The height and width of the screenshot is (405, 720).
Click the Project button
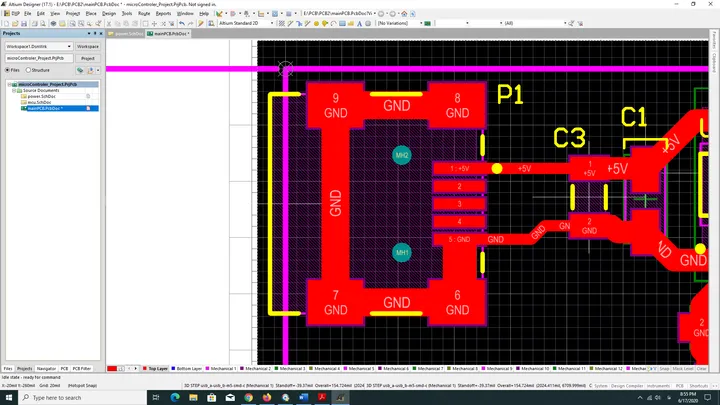[88, 58]
